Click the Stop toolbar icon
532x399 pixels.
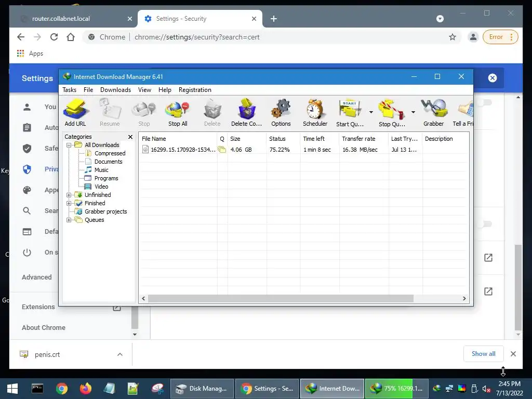pos(144,113)
